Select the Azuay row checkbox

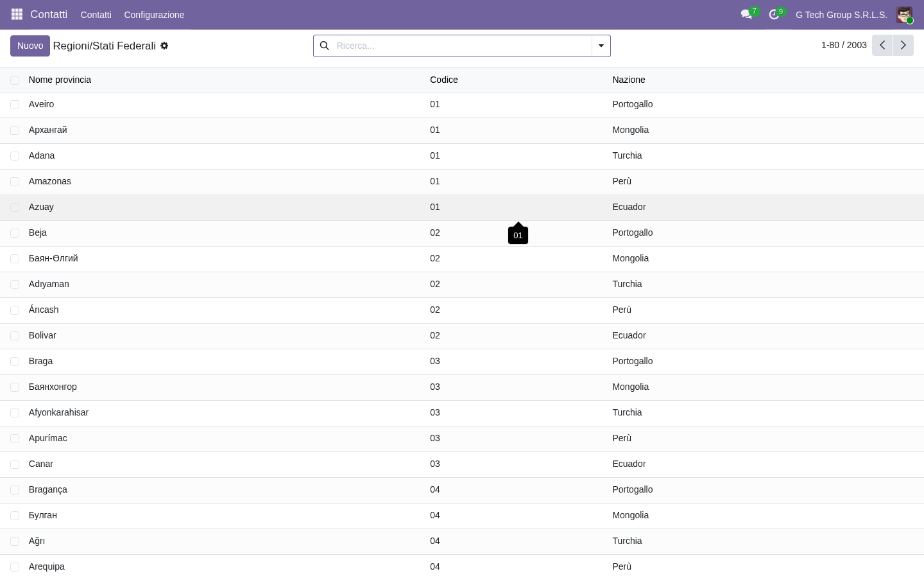point(15,207)
